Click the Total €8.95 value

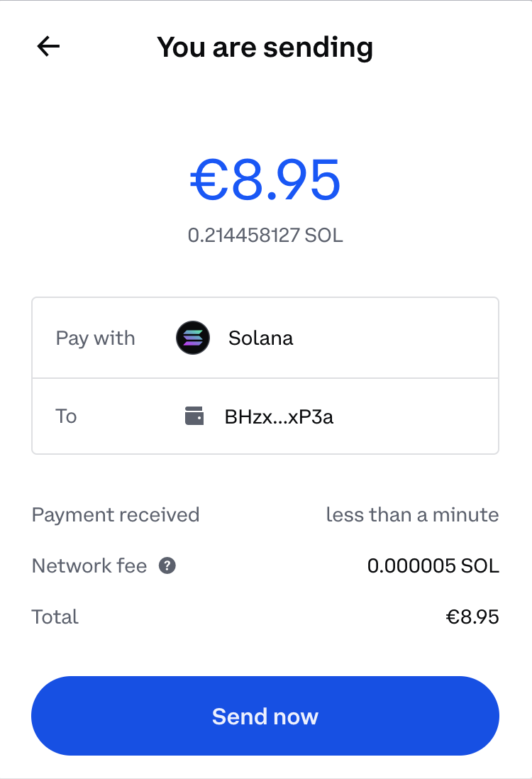click(x=472, y=617)
